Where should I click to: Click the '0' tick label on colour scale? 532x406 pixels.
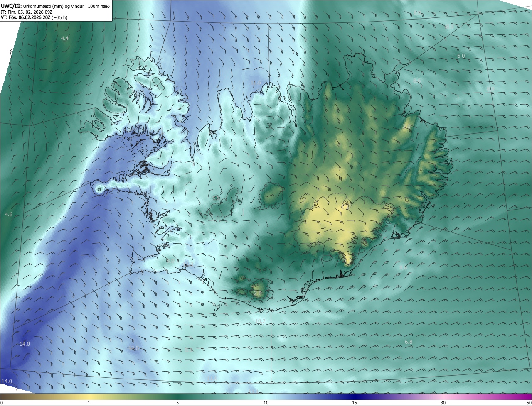pyautogui.click(x=2, y=403)
